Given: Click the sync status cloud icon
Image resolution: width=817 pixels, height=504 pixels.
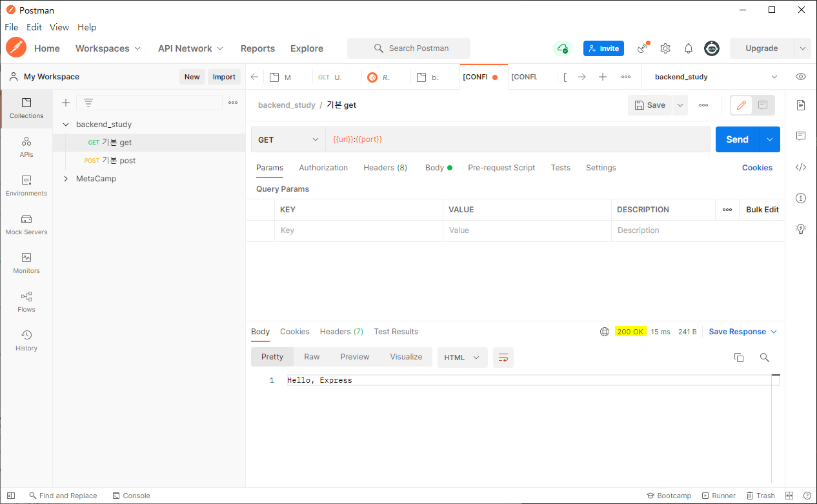Looking at the screenshot, I should (x=563, y=48).
